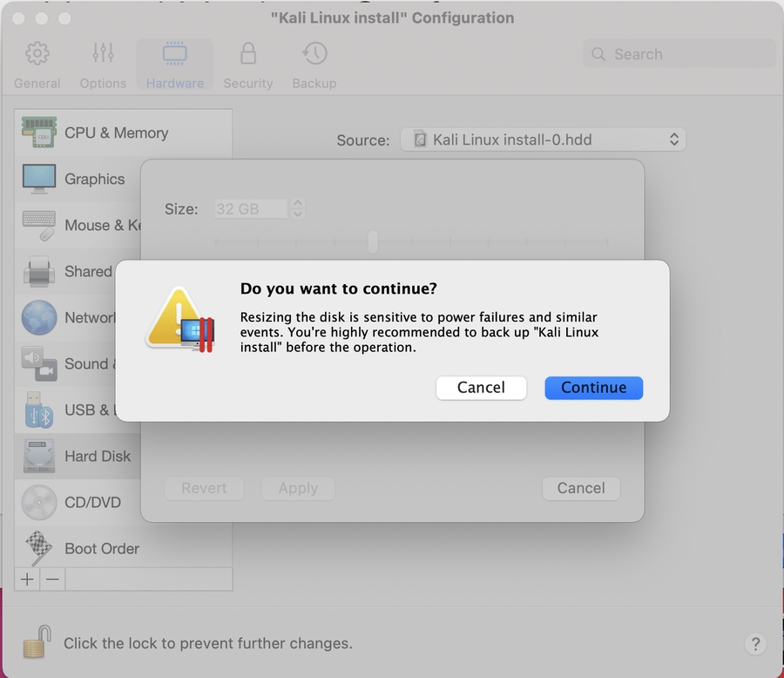This screenshot has height=678, width=784.
Task: Click the Search field in toolbar
Action: coord(679,54)
